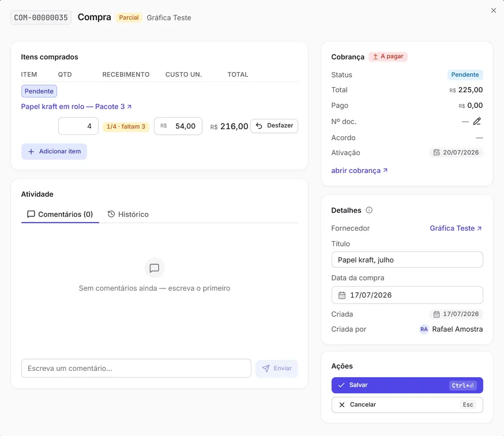Edit the unit cost field showing 54,00

click(178, 126)
